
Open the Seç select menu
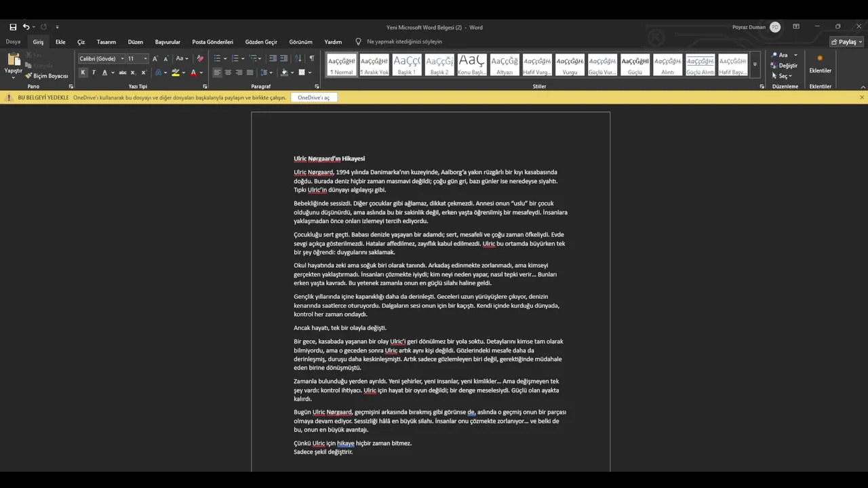click(x=782, y=76)
